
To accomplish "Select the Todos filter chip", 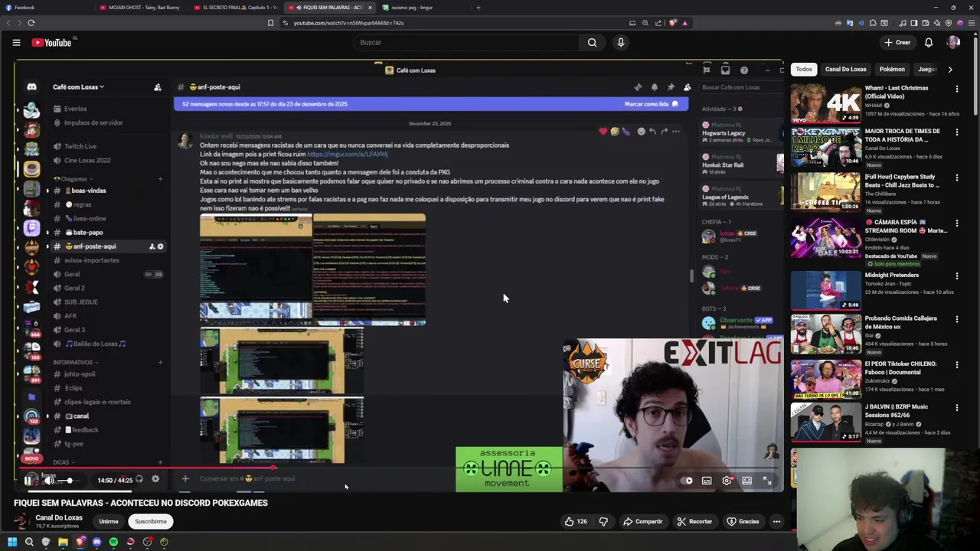I will [804, 70].
